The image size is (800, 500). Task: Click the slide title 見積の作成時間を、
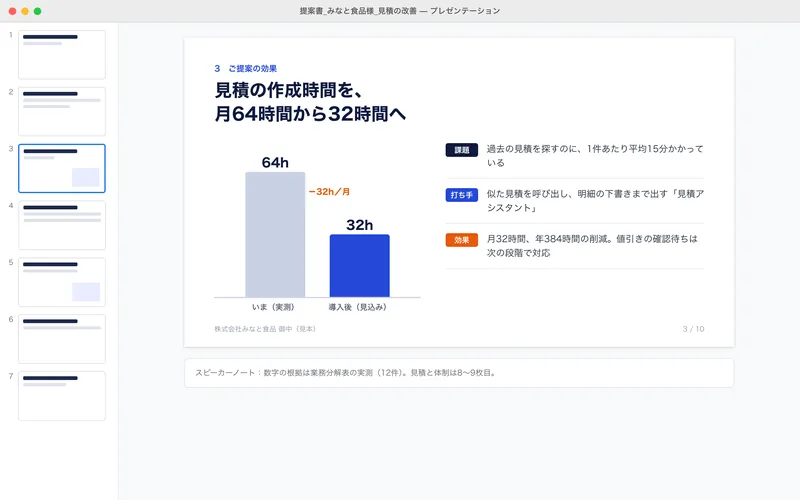pos(289,90)
